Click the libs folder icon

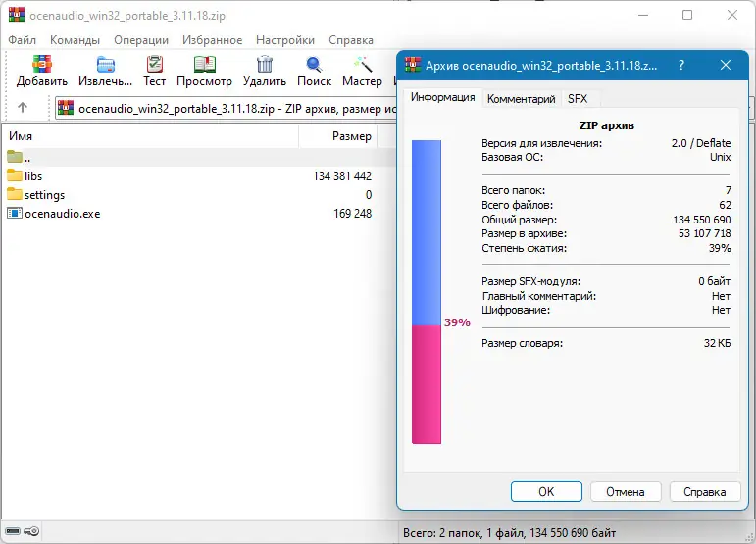pyautogui.click(x=15, y=175)
